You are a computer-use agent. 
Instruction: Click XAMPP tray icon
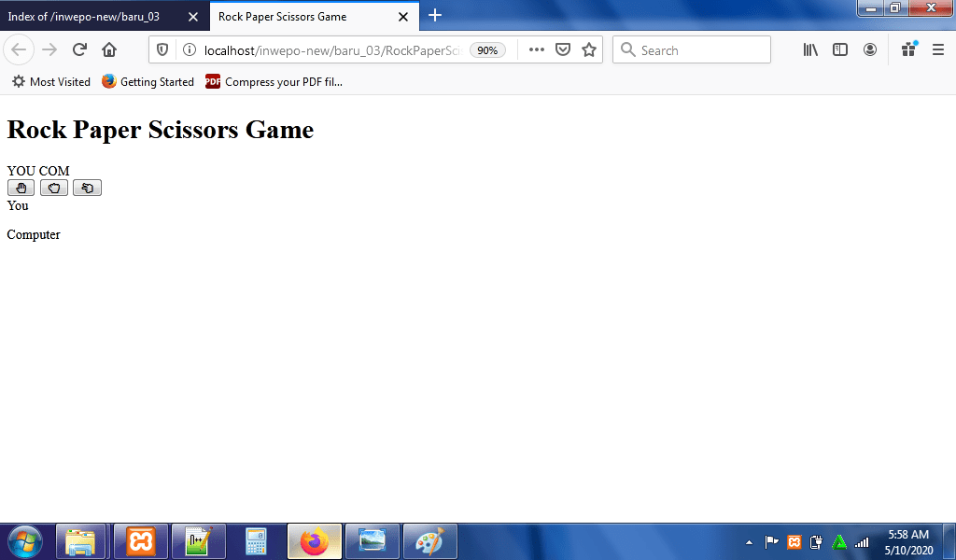click(x=794, y=541)
